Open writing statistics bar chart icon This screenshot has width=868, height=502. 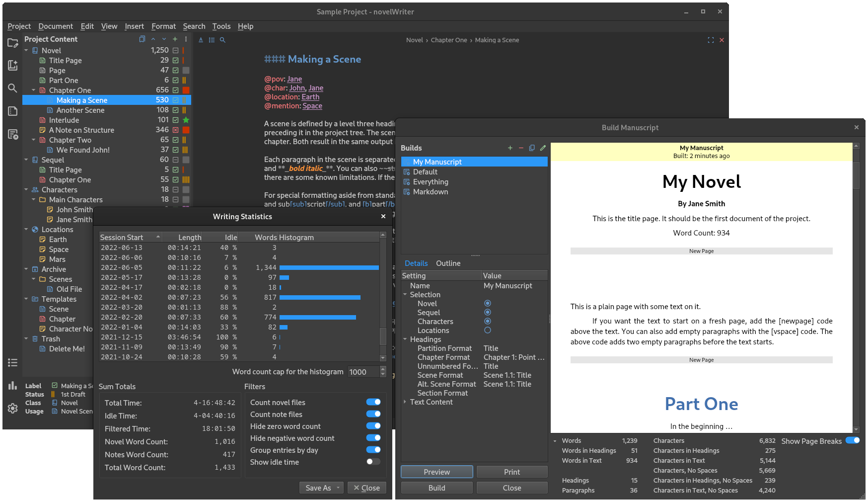[12, 386]
